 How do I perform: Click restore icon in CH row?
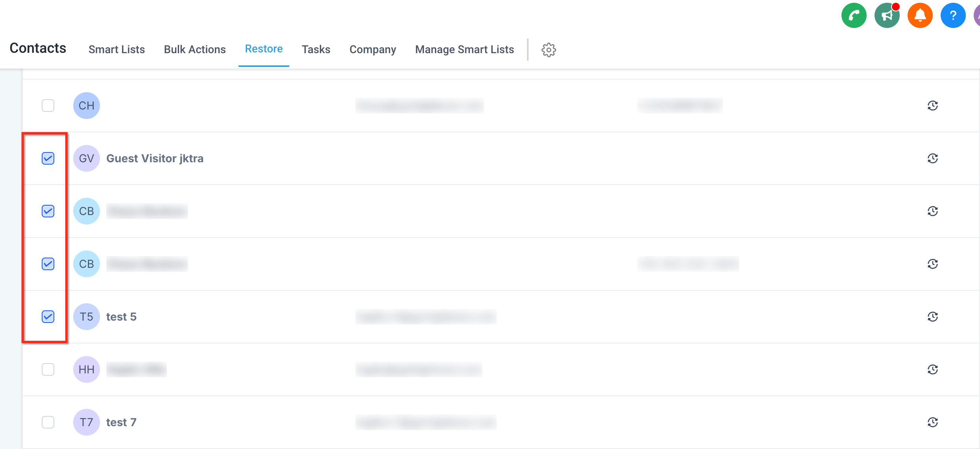[932, 106]
